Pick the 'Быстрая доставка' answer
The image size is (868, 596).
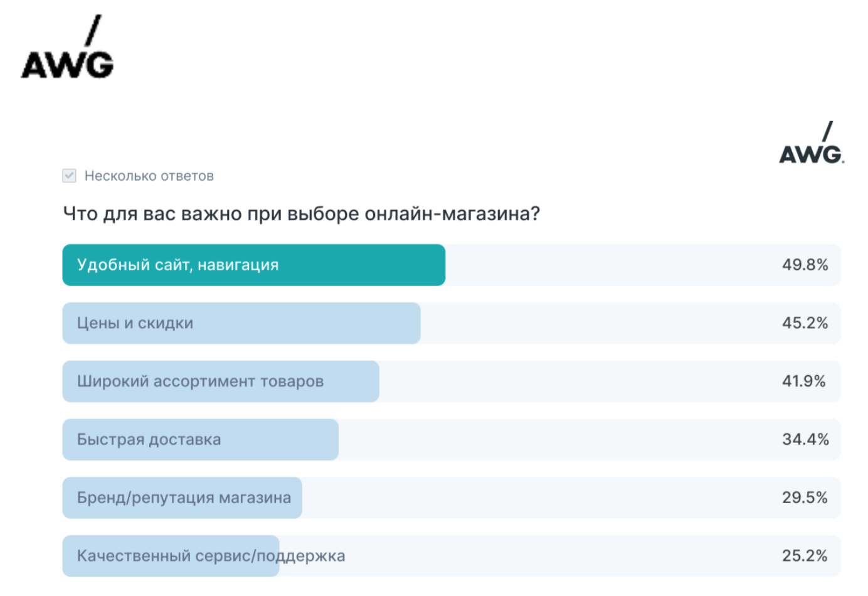tap(149, 440)
